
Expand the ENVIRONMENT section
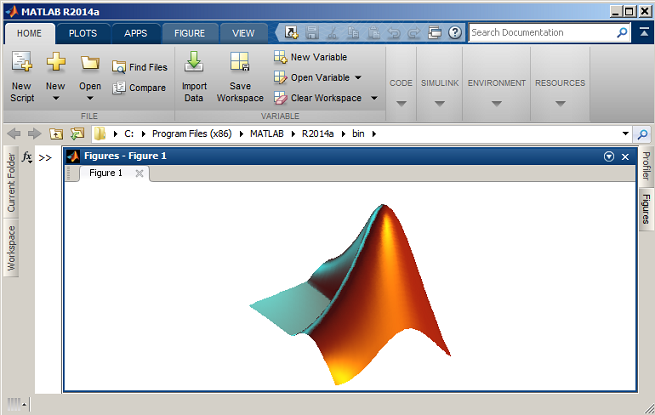tap(496, 102)
